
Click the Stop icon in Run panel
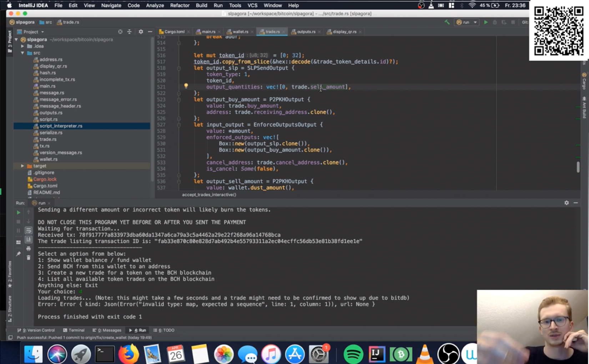point(18,222)
